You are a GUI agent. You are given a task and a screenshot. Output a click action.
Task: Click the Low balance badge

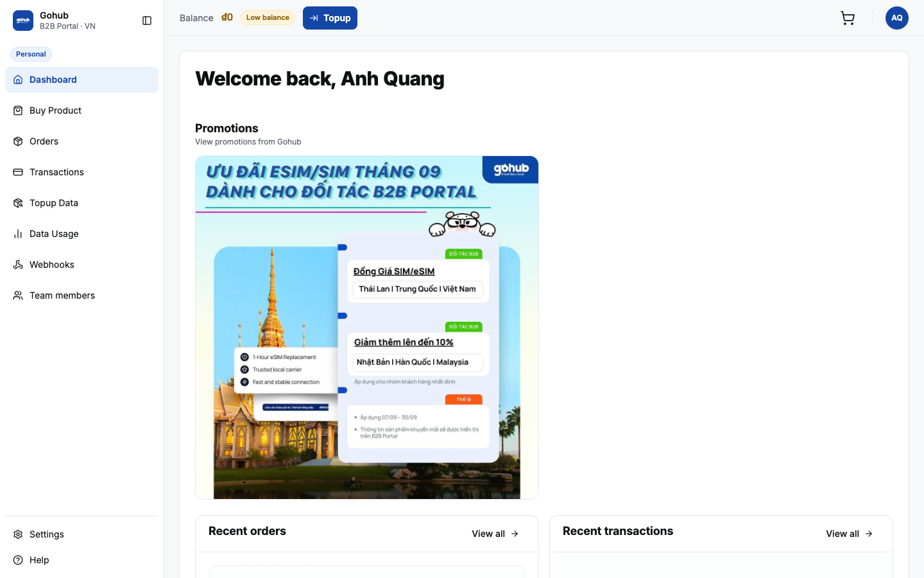click(x=268, y=17)
